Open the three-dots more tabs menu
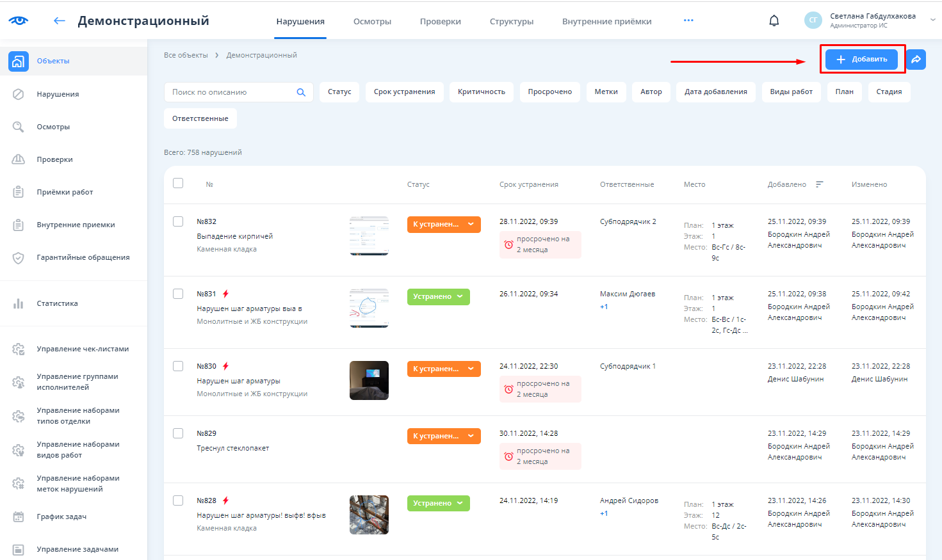This screenshot has width=942, height=560. 688,20
